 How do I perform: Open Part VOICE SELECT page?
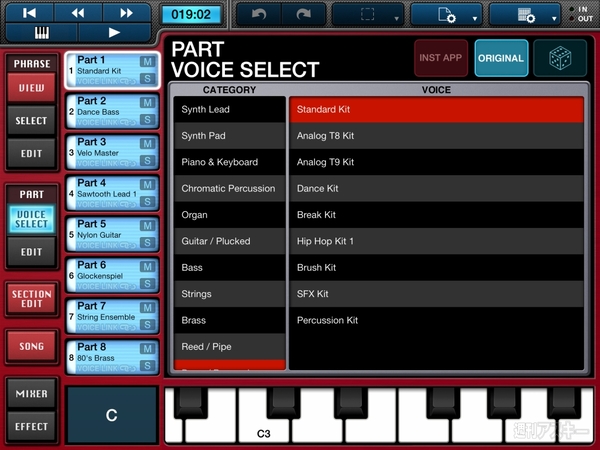[31, 219]
